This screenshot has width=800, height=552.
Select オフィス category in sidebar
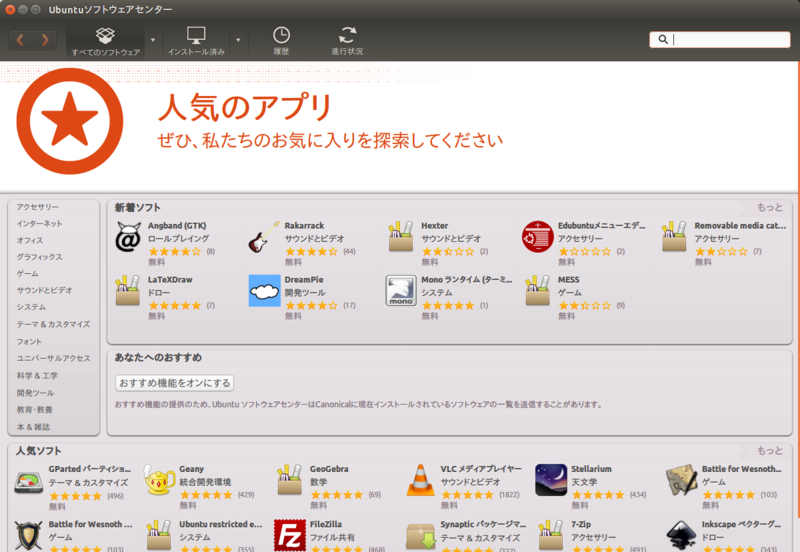point(30,240)
